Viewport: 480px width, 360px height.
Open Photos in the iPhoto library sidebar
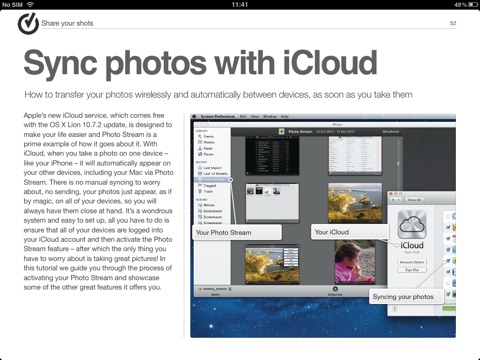point(206,142)
